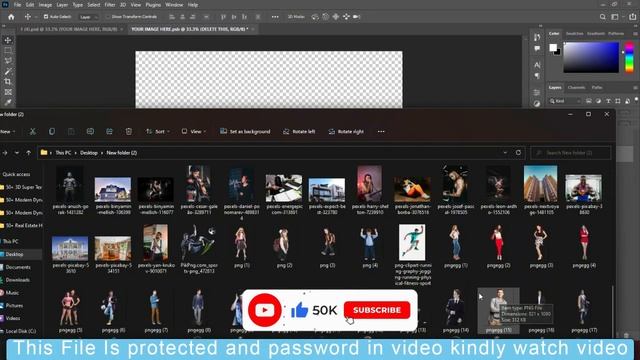The height and width of the screenshot is (360, 640).
Task: Go to Photoshop Home screen icon
Action: (11, 17)
